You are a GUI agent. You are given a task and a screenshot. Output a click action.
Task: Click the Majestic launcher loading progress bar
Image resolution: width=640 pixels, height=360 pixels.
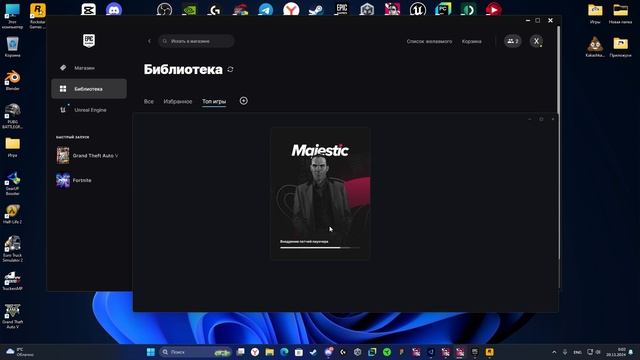click(x=320, y=248)
